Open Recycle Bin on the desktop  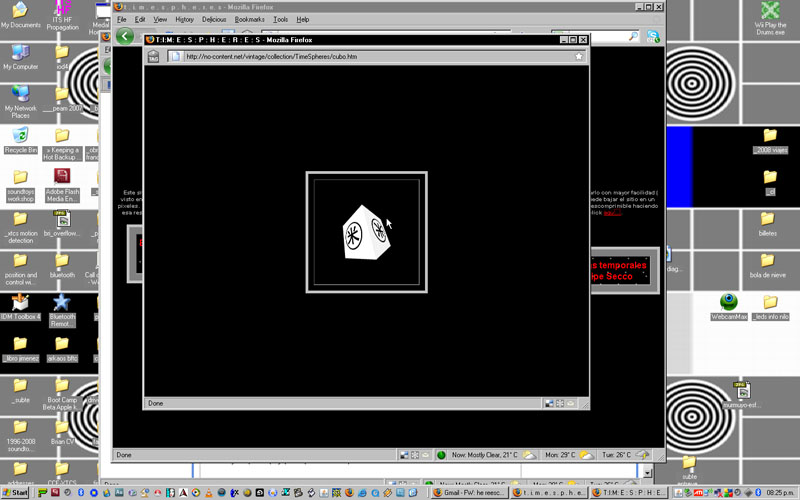[x=20, y=135]
